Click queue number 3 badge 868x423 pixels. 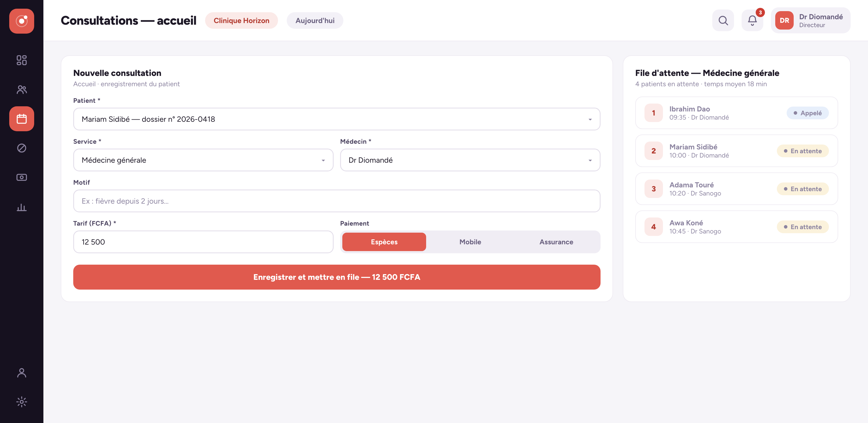click(x=653, y=189)
